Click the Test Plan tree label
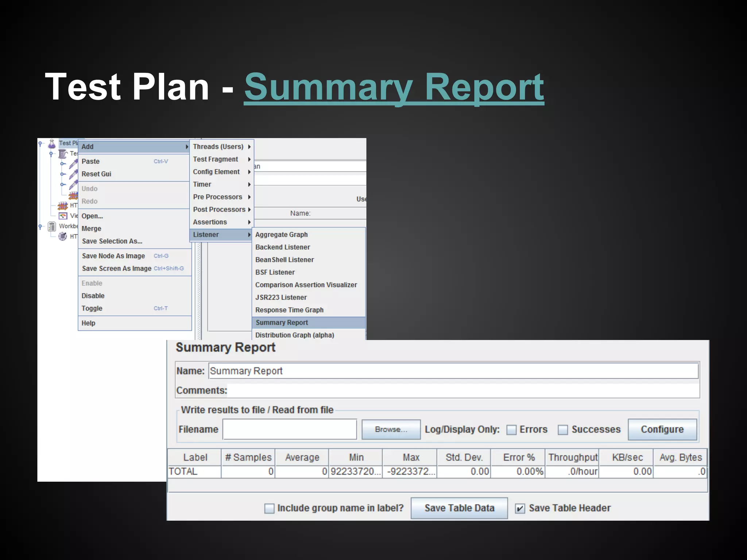The image size is (747, 560). [x=68, y=143]
